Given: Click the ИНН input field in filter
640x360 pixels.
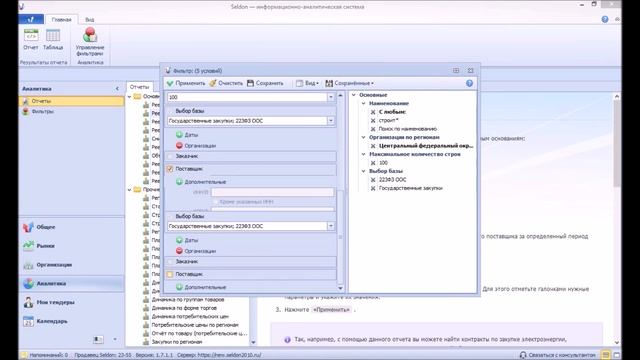Looking at the screenshot, I should coord(272,192).
